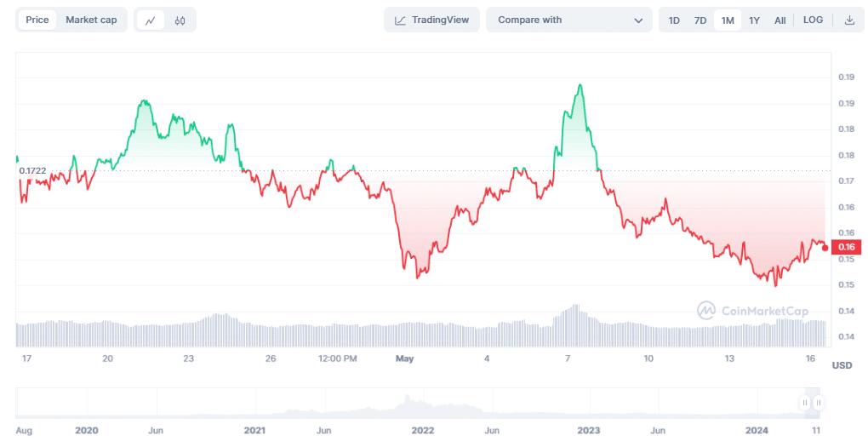
Task: Select the 1D time range
Action: tap(674, 20)
